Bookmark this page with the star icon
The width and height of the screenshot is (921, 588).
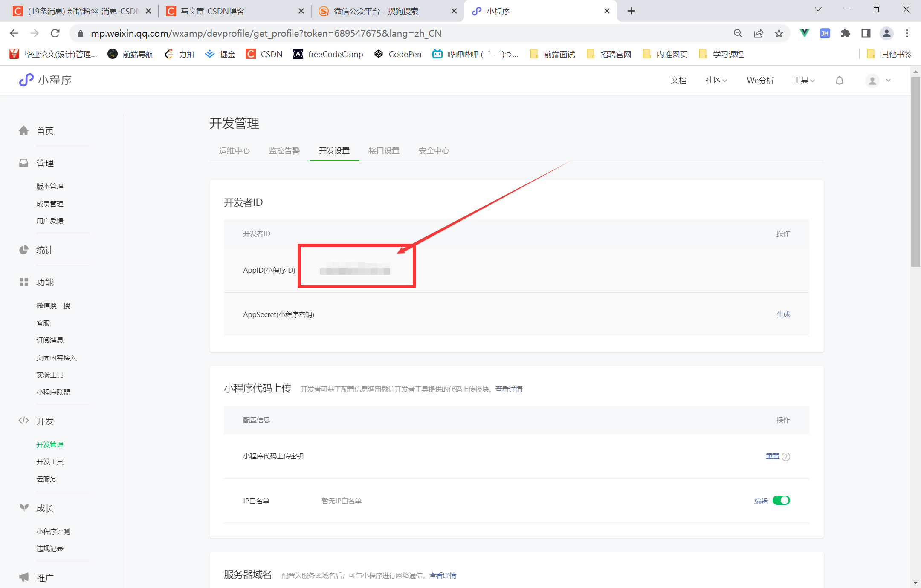(x=779, y=33)
